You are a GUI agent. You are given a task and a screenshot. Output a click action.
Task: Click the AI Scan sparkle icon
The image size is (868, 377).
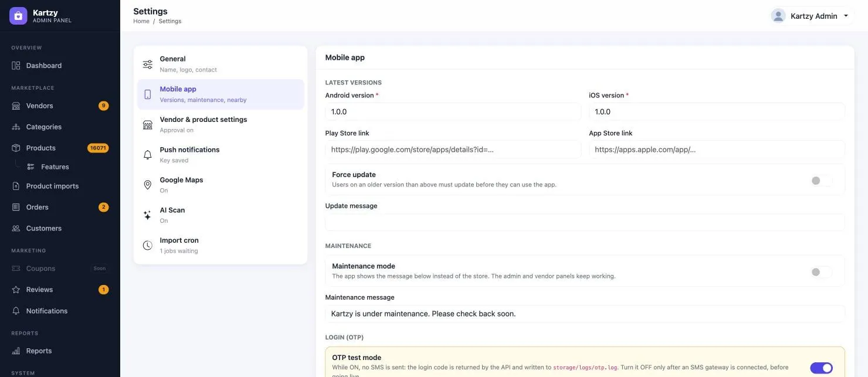point(148,215)
